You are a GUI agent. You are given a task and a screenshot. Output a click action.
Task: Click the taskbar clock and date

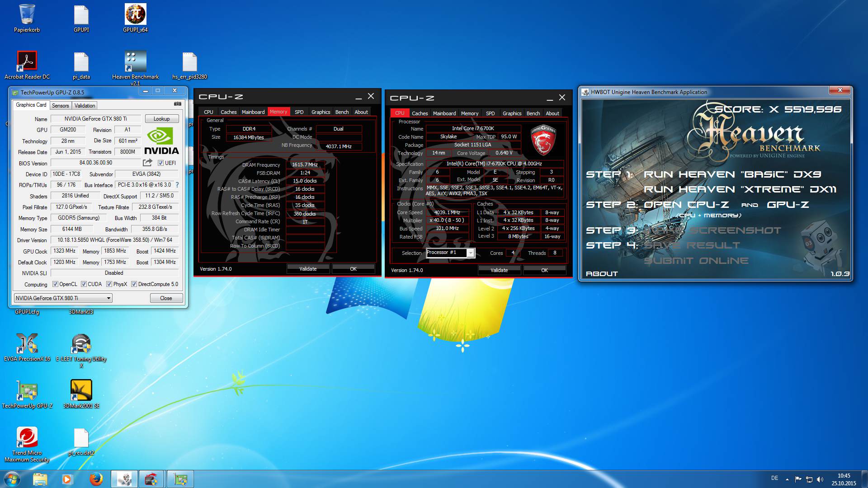pos(844,479)
